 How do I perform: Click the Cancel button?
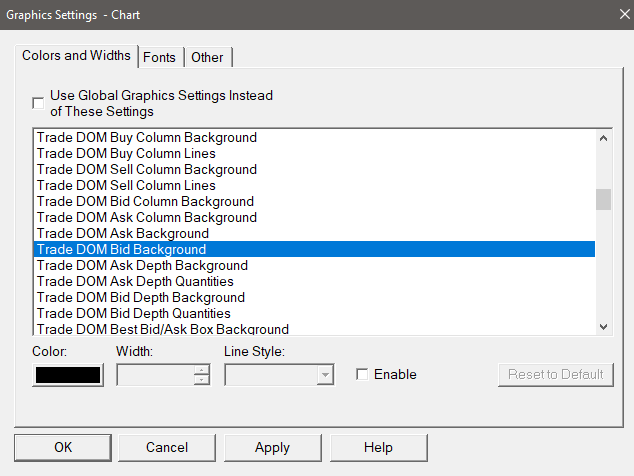click(167, 447)
